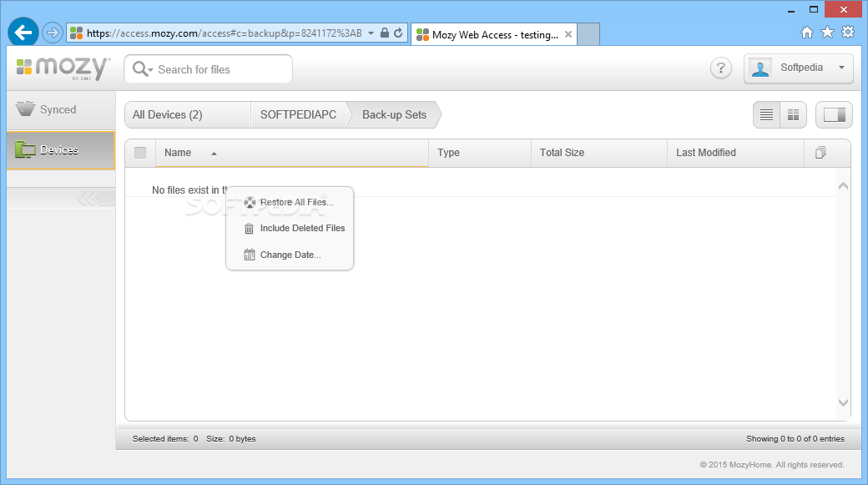This screenshot has height=485, width=868.
Task: Refresh the page with the reload icon
Action: 398,33
